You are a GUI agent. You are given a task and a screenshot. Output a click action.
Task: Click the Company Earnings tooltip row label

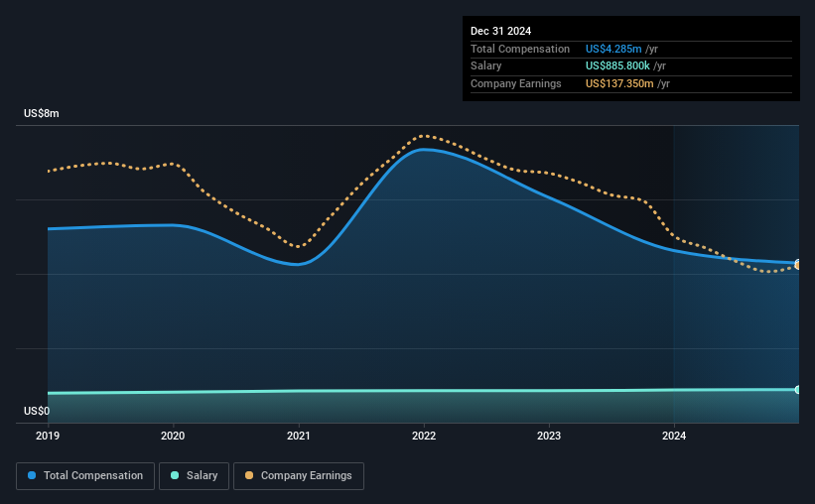pos(515,83)
